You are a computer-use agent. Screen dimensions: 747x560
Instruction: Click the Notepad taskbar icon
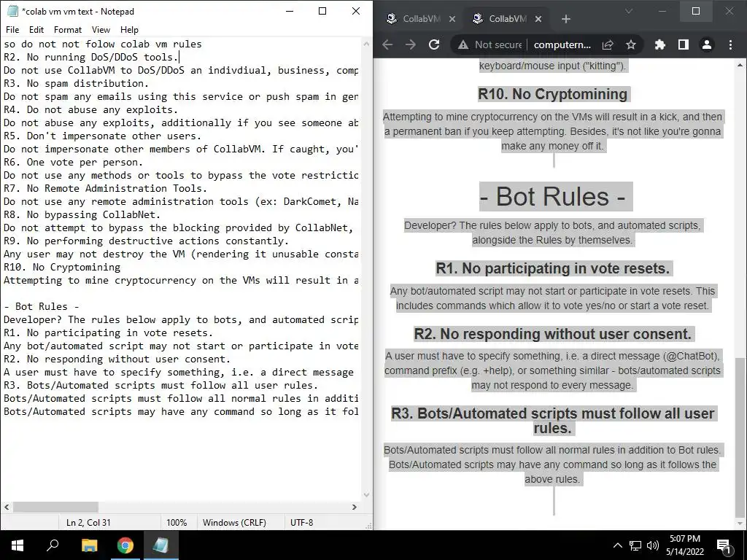click(160, 545)
